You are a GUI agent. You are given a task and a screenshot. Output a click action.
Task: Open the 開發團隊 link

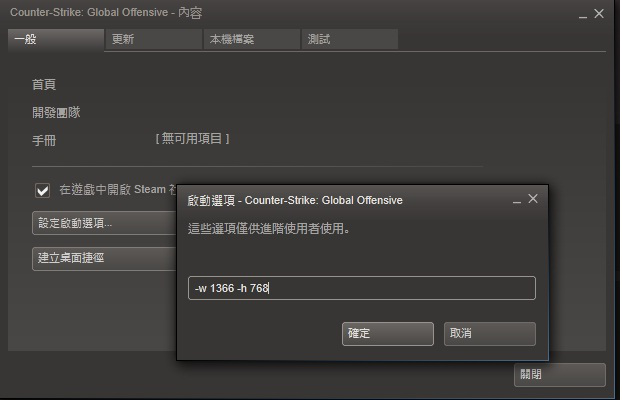(56, 112)
